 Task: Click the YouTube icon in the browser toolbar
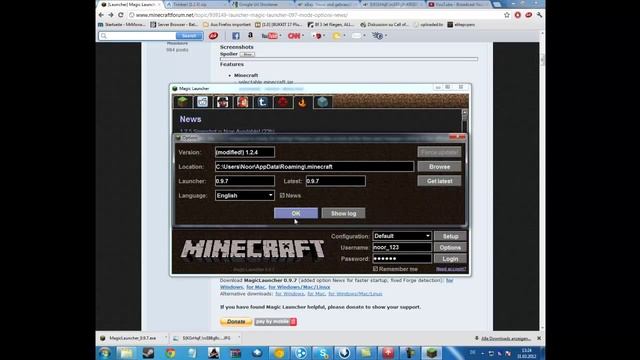pos(269,36)
